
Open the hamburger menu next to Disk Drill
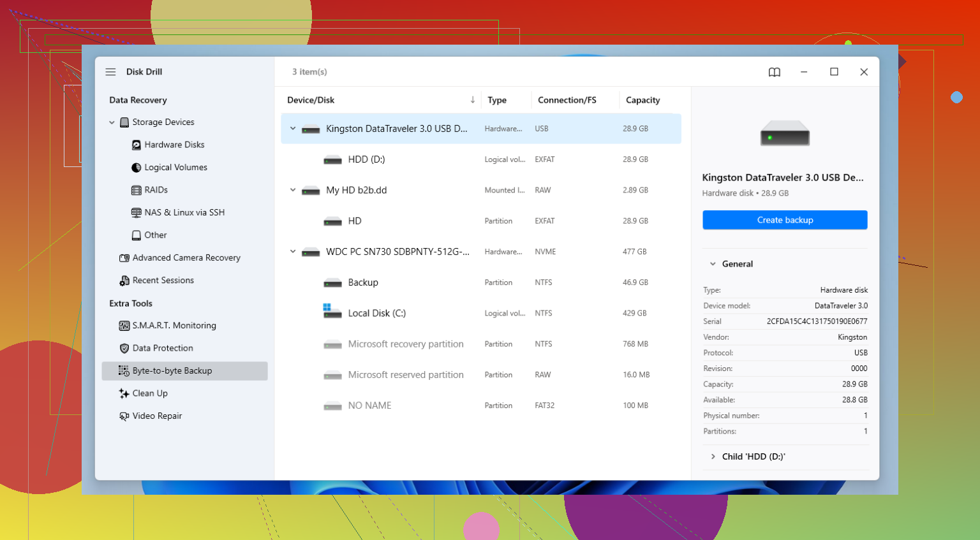coord(110,72)
